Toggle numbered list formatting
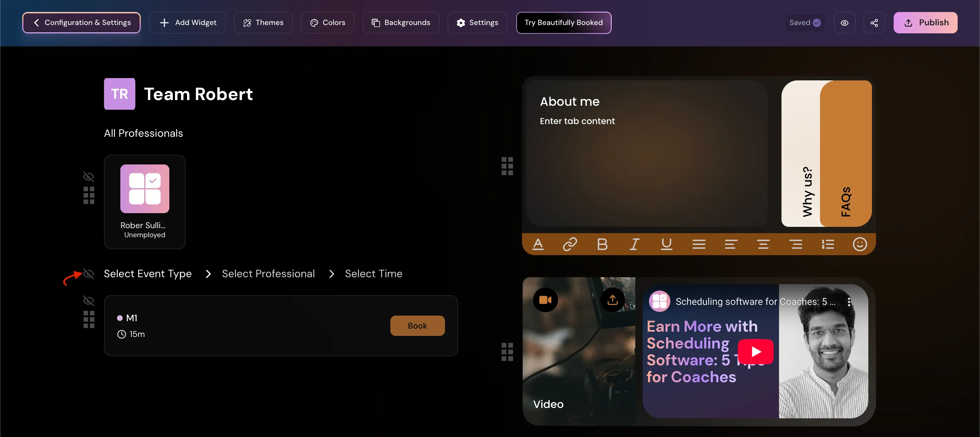Viewport: 980px width, 437px height. click(x=827, y=244)
